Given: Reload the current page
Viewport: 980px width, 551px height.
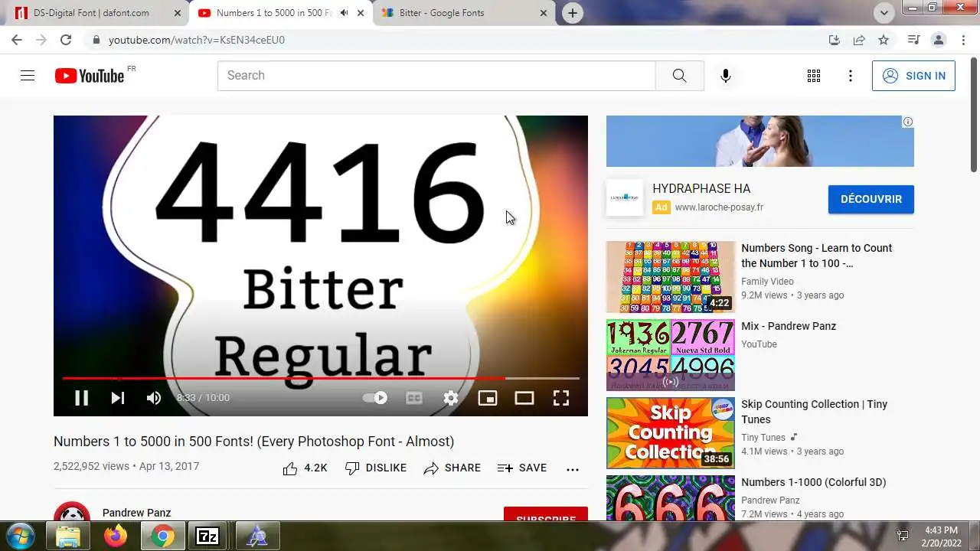Looking at the screenshot, I should pos(66,40).
